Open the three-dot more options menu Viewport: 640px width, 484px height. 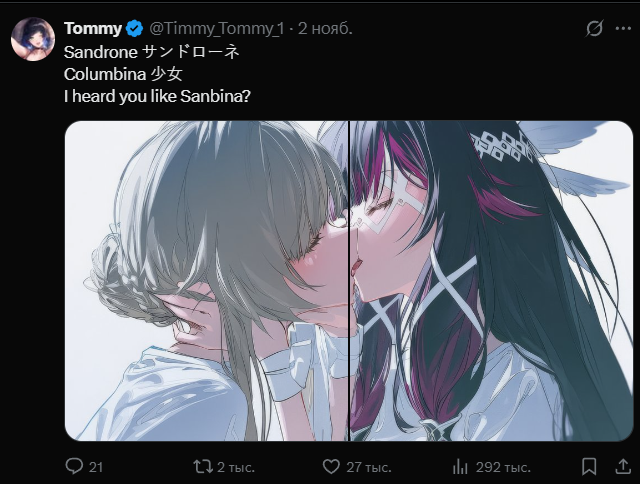[x=624, y=28]
